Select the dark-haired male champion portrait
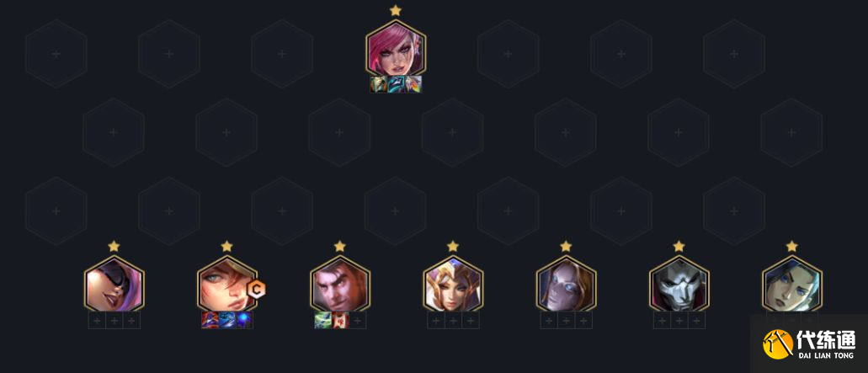868x373 pixels. pos(340,284)
